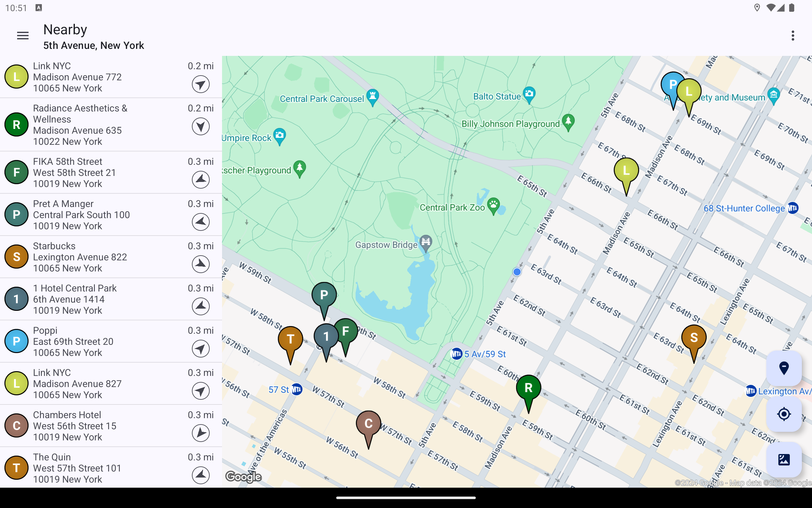
Task: Tap direction arrow for Link NYC Madison Avenue 827
Action: click(x=201, y=391)
